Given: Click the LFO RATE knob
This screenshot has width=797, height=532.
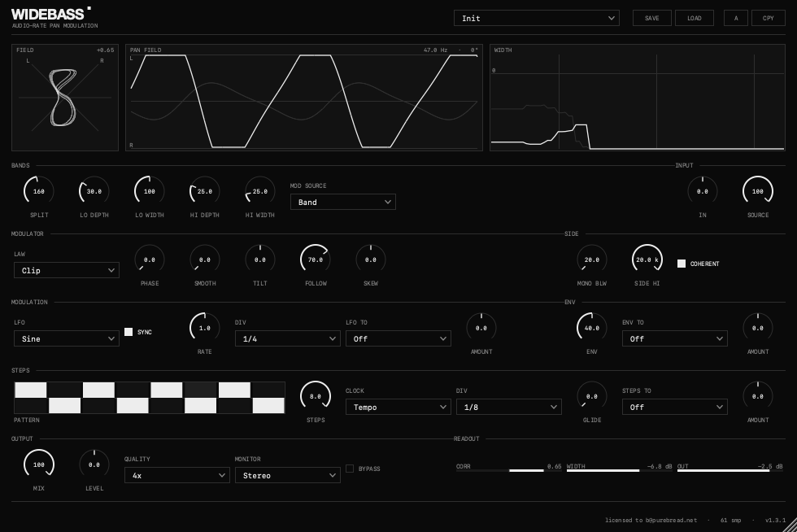Looking at the screenshot, I should pos(204,328).
